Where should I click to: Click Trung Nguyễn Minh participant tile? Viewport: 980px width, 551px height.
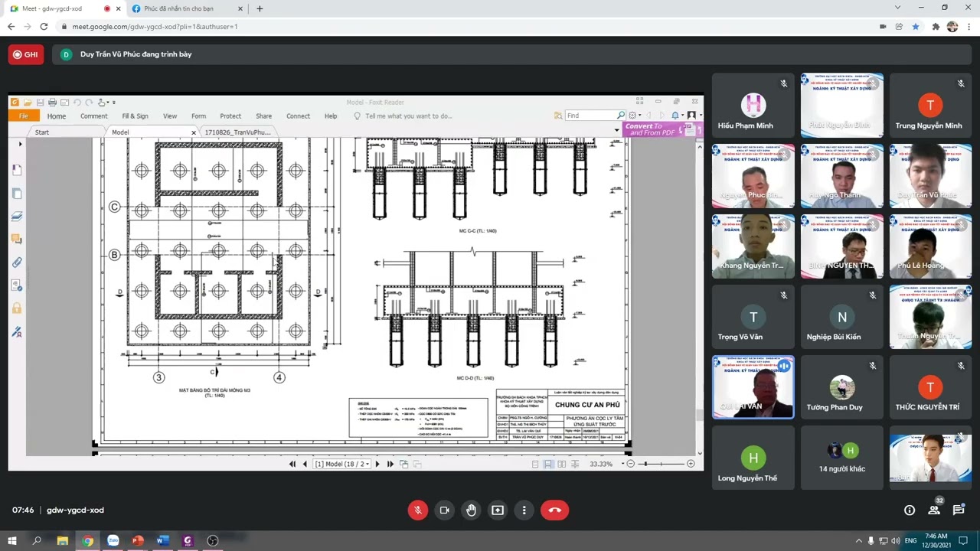930,106
